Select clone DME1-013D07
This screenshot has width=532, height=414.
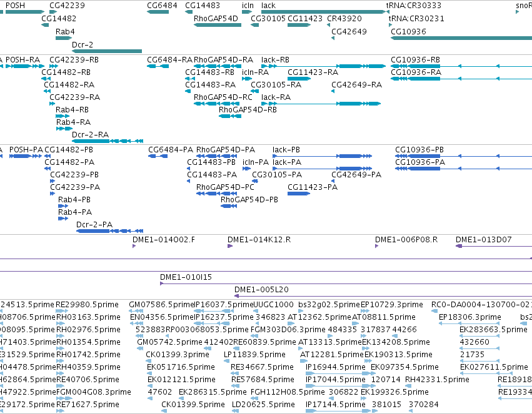click(x=494, y=246)
